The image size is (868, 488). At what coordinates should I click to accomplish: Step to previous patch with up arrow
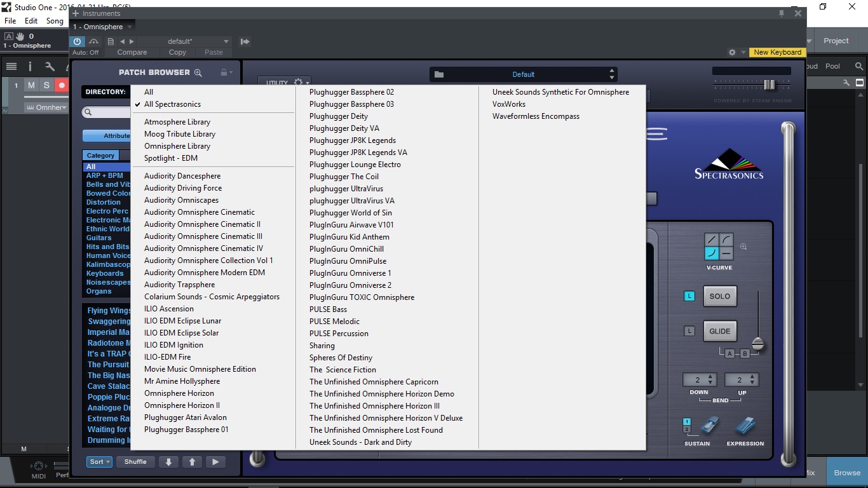pyautogui.click(x=192, y=462)
